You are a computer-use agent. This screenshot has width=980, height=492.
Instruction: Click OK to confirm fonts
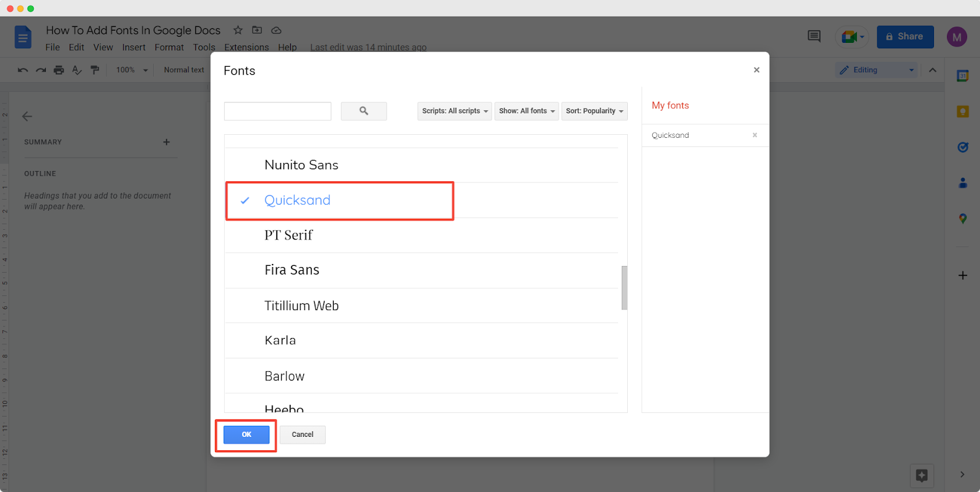click(246, 434)
